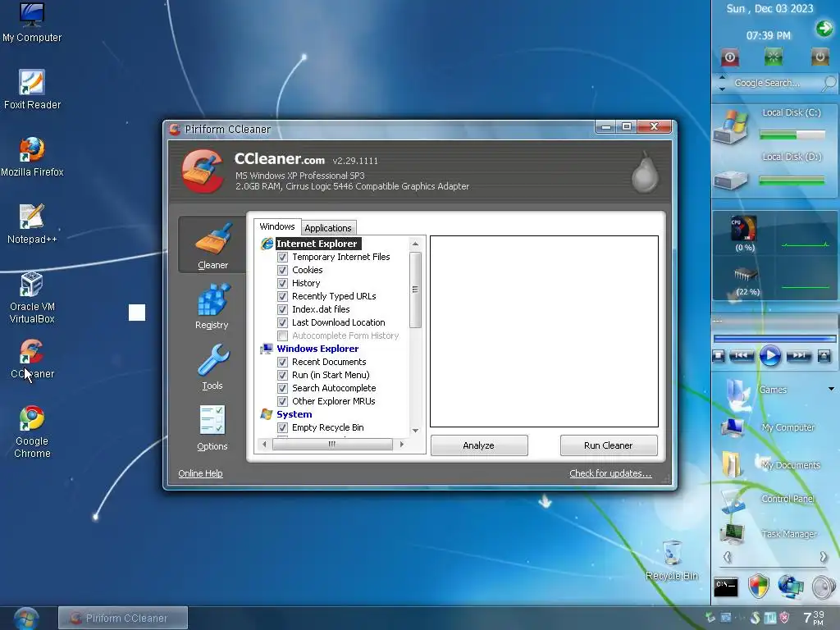Viewport: 840px width, 630px height.
Task: Select My Computer desktop icon
Action: point(32,22)
